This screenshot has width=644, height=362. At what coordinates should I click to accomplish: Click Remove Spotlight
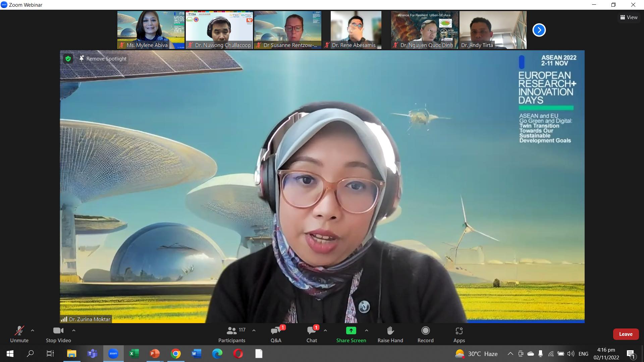(103, 59)
